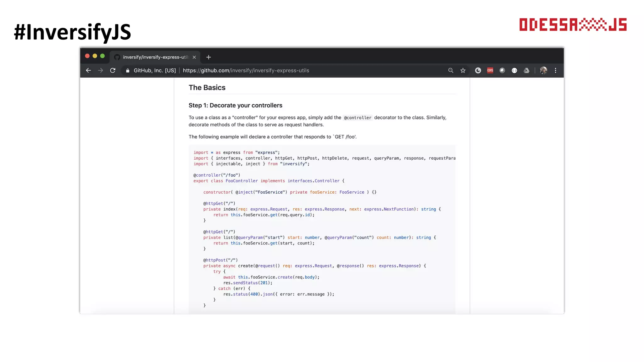Click the grey circle extension icon
Image resolution: width=644 pixels, height=362 pixels.
tap(502, 70)
